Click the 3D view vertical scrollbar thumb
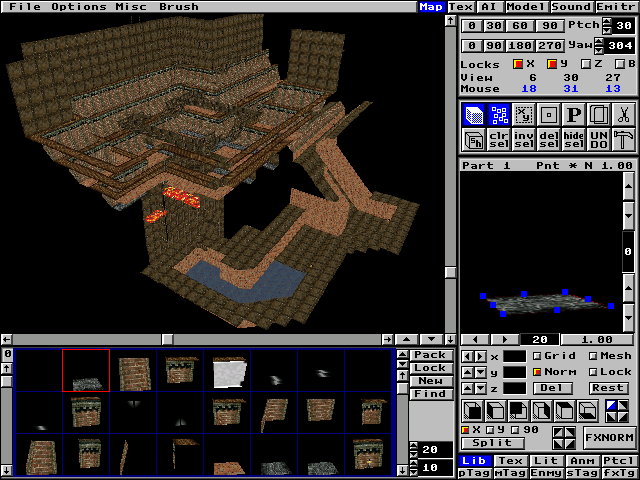Viewport: 640px width, 480px height. [x=450, y=272]
